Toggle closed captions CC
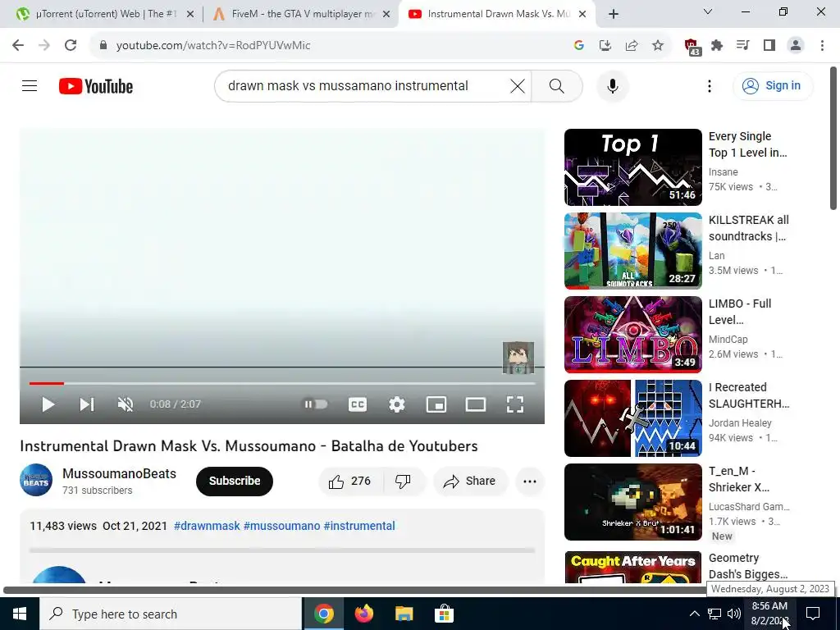This screenshot has width=840, height=630. click(x=358, y=404)
